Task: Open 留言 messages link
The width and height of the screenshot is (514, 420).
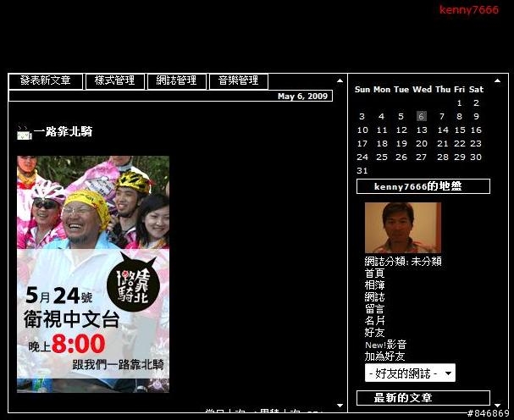Action: click(x=374, y=309)
